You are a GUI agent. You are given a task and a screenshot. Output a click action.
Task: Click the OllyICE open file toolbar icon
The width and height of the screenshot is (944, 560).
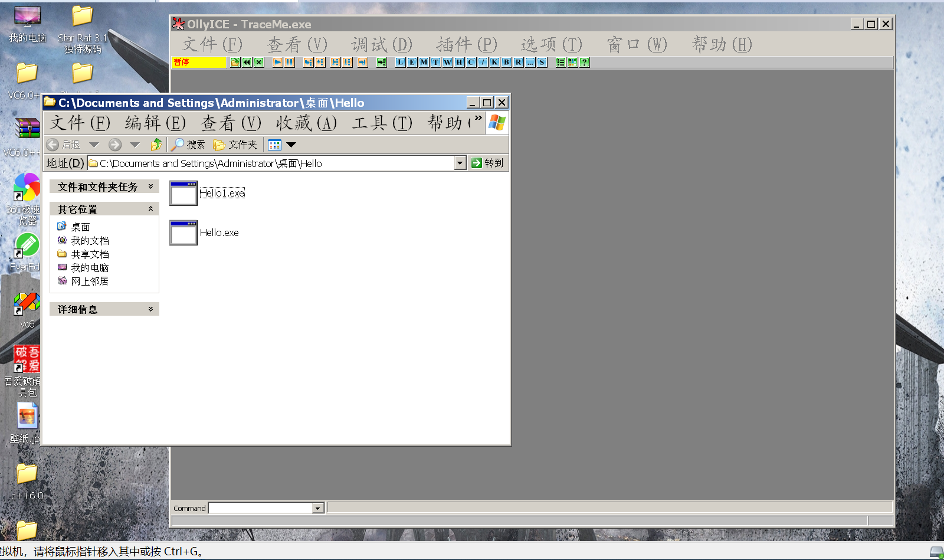coord(235,62)
